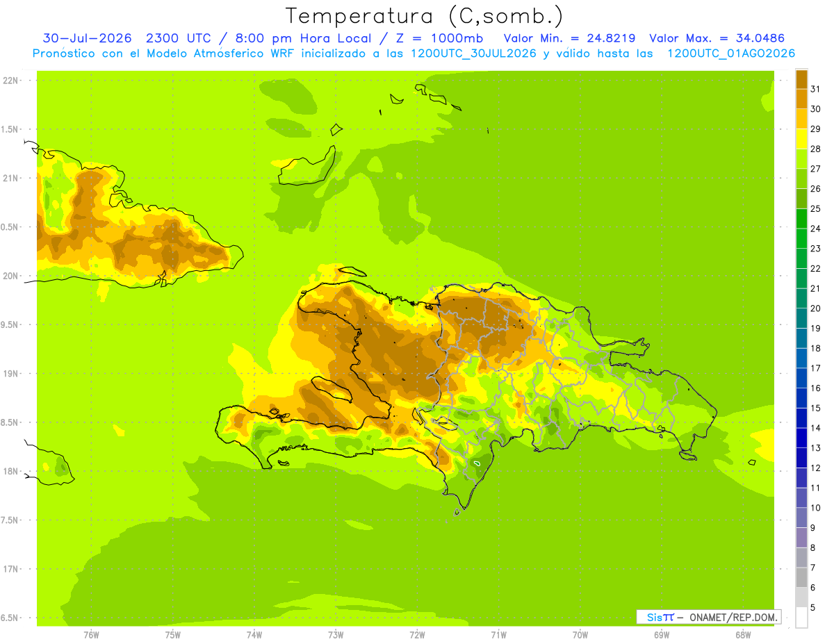Screen dimensions: 834x644
Task: Click the colorbar swatch between 21 and 22
Action: (801, 279)
